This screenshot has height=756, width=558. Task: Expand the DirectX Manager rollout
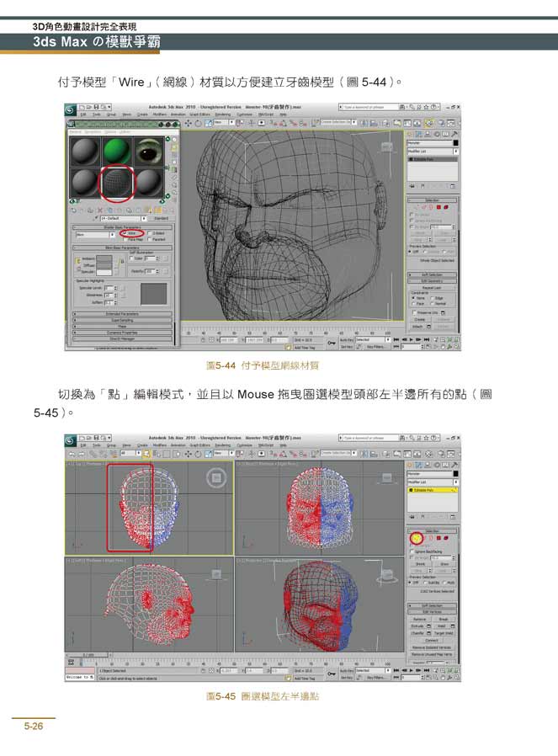122,339
